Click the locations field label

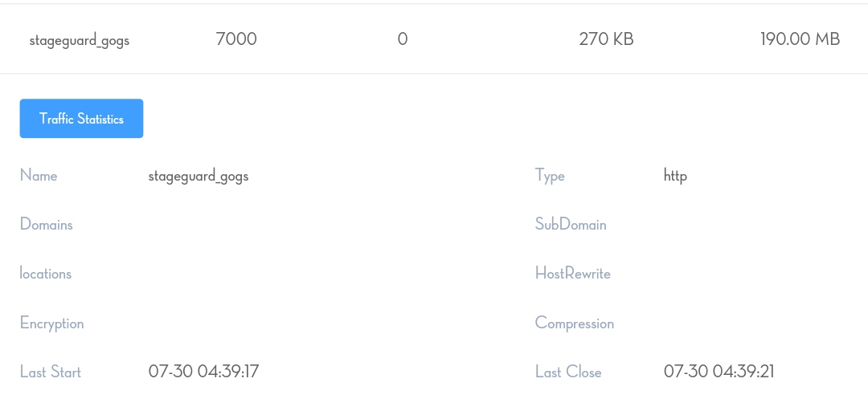point(46,274)
